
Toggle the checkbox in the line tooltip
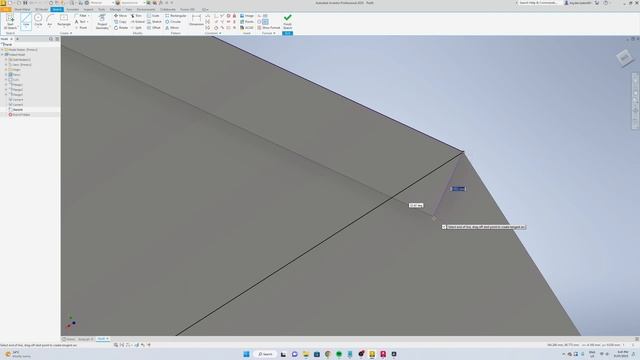coord(444,227)
